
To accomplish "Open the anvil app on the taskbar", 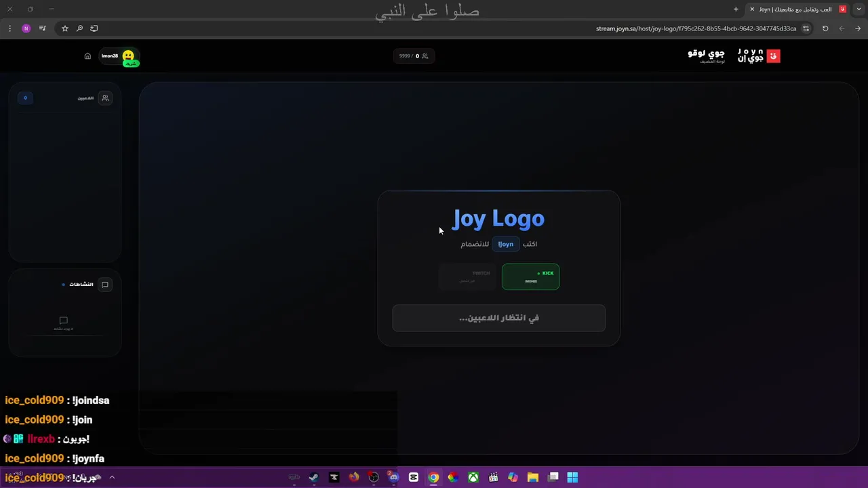I will 334,477.
